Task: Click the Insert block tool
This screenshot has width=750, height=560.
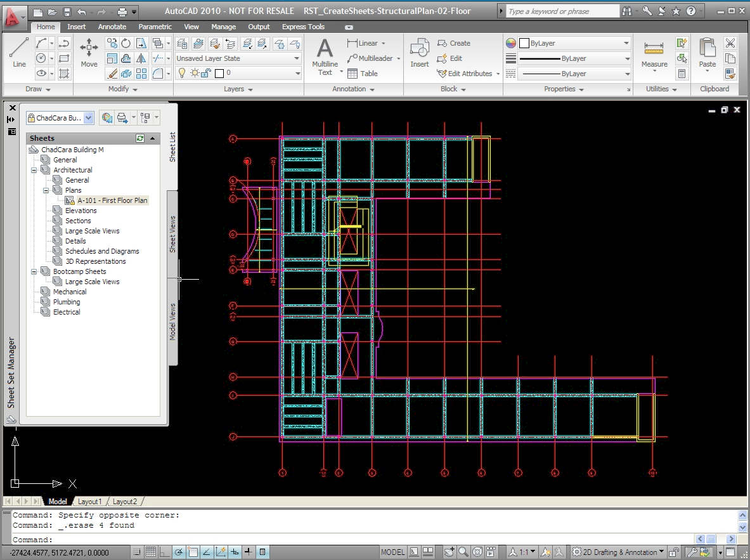Action: point(419,53)
